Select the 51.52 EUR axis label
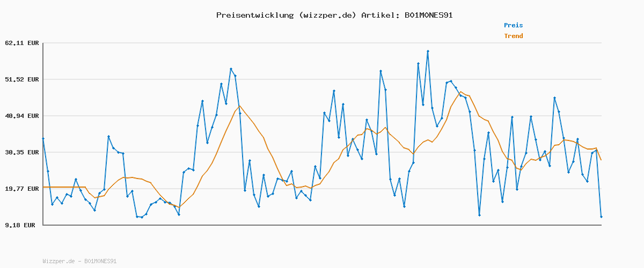 point(22,79)
